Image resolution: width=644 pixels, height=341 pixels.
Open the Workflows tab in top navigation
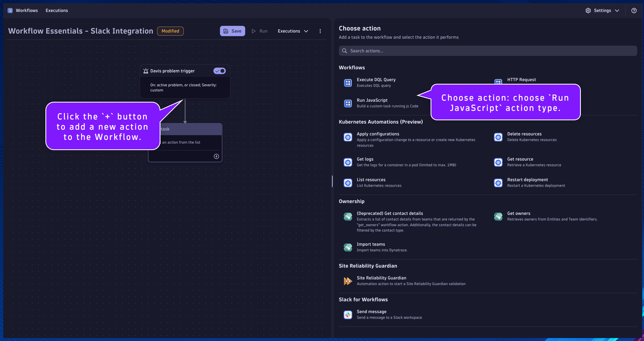pos(27,10)
